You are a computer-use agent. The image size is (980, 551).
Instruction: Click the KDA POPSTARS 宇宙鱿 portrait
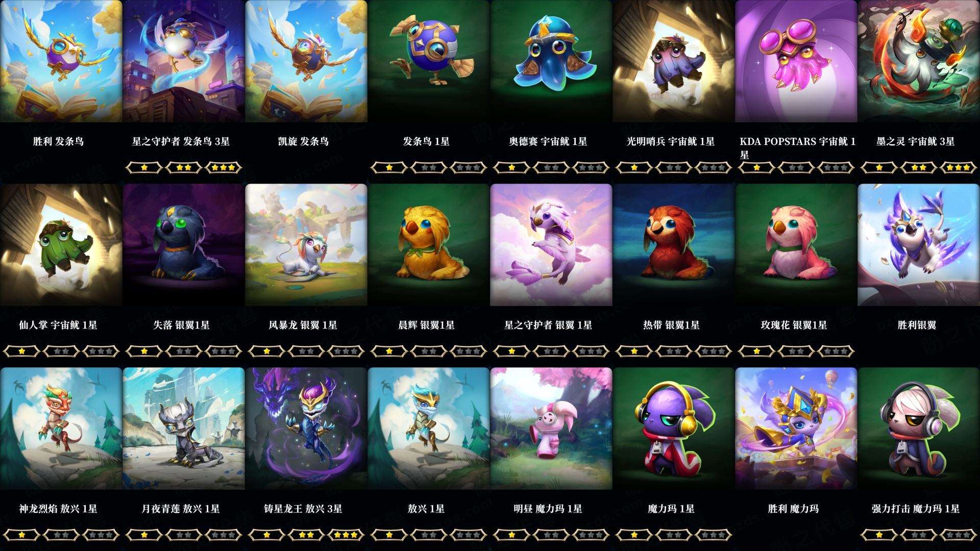click(x=796, y=61)
